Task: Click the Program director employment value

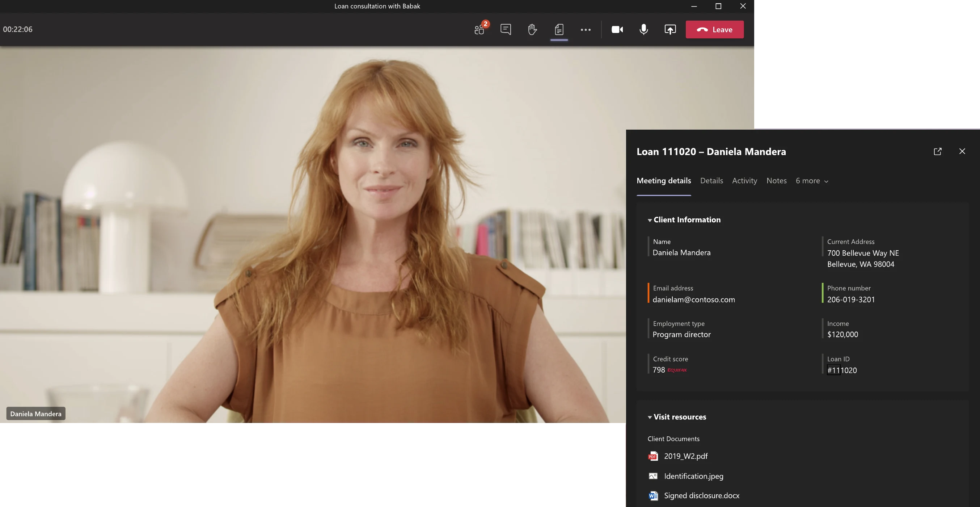Action: coord(681,335)
